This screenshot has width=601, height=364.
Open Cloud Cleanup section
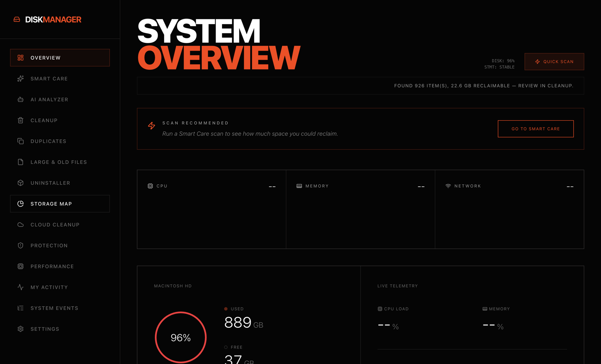pyautogui.click(x=60, y=225)
